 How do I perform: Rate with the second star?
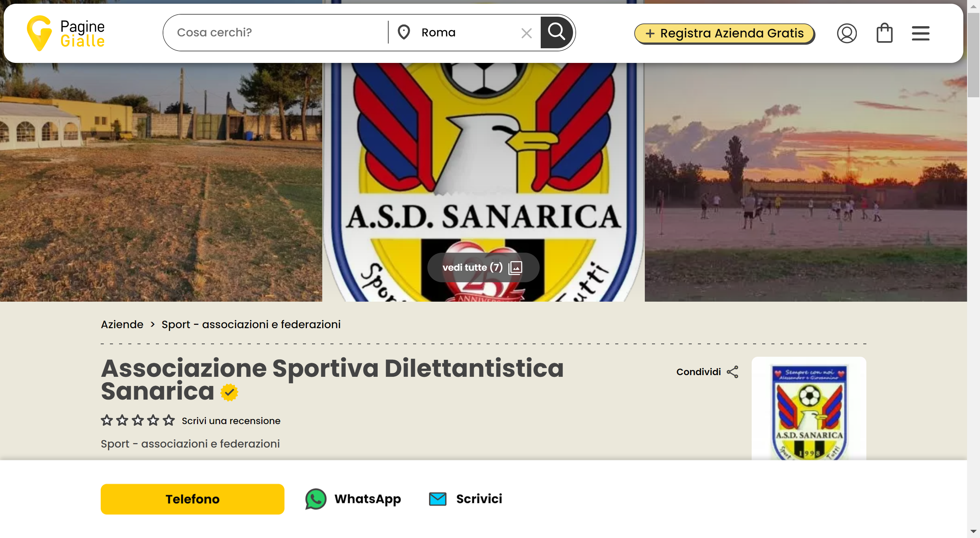[x=122, y=420]
